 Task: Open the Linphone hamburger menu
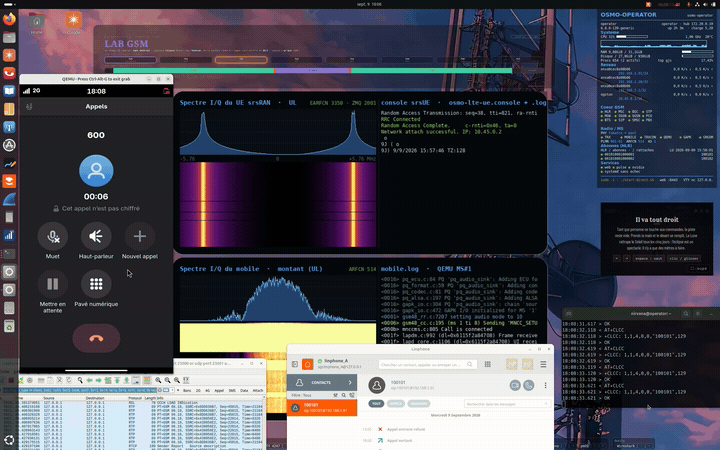543,364
